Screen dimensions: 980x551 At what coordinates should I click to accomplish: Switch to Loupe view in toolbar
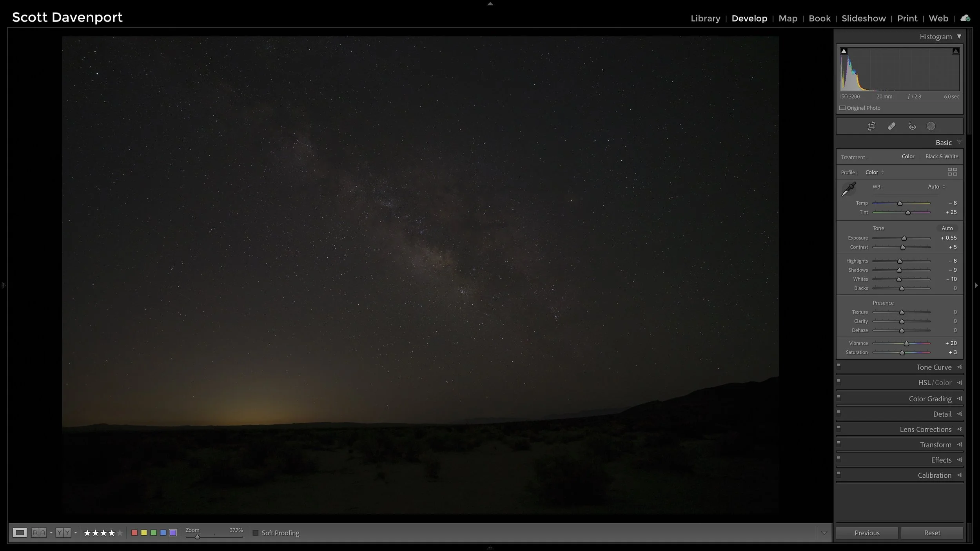tap(20, 533)
